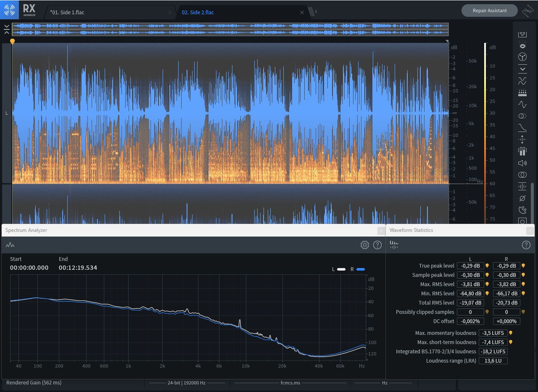538x392 pixels.
Task: Open help for Spectrum Analyzer panel
Action: 377,245
